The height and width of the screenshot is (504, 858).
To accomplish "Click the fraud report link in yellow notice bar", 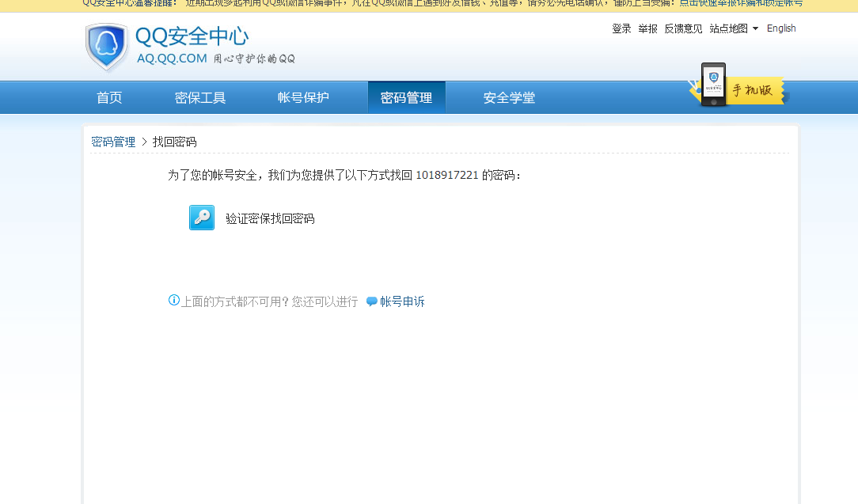I will (x=741, y=3).
